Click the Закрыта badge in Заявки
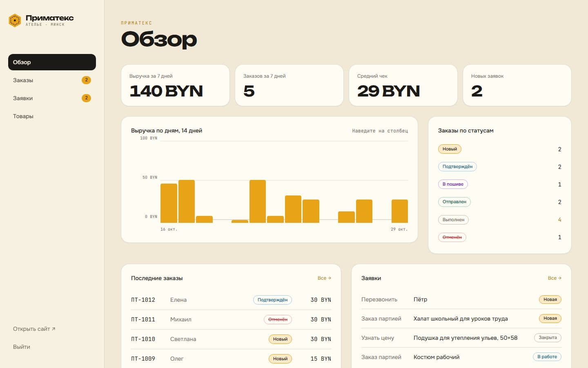Screen dimensions: 588x368 point(548,338)
